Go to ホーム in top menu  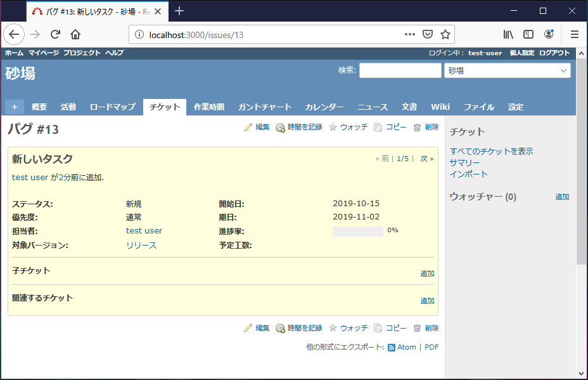(14, 53)
